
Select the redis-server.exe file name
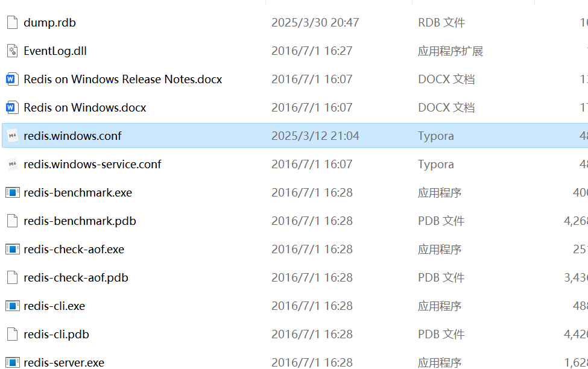[64, 362]
